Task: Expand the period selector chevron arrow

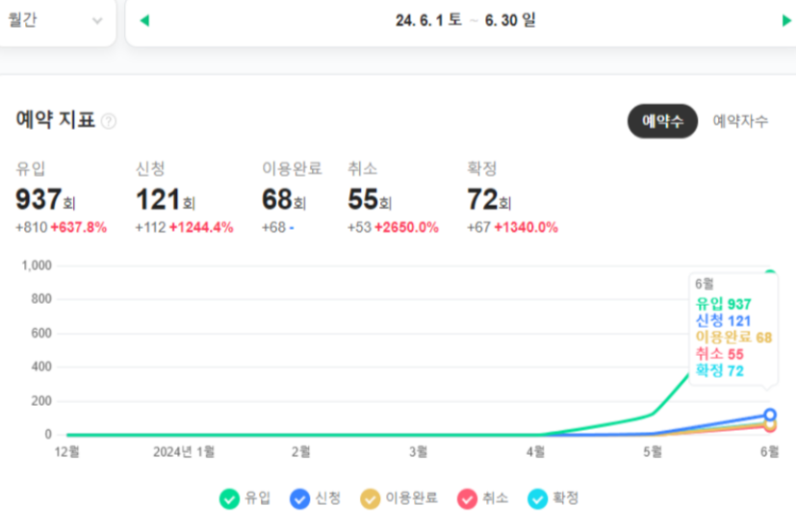Action: coord(97,21)
